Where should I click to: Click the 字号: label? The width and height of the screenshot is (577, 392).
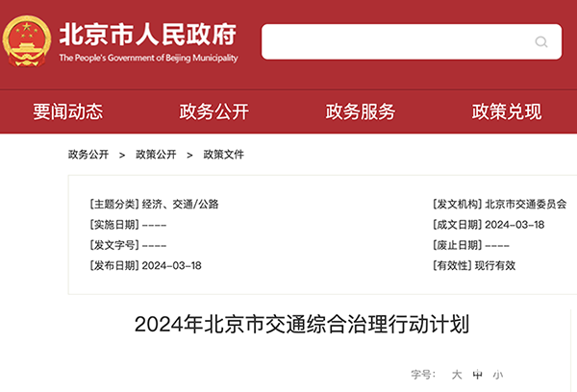coord(423,375)
